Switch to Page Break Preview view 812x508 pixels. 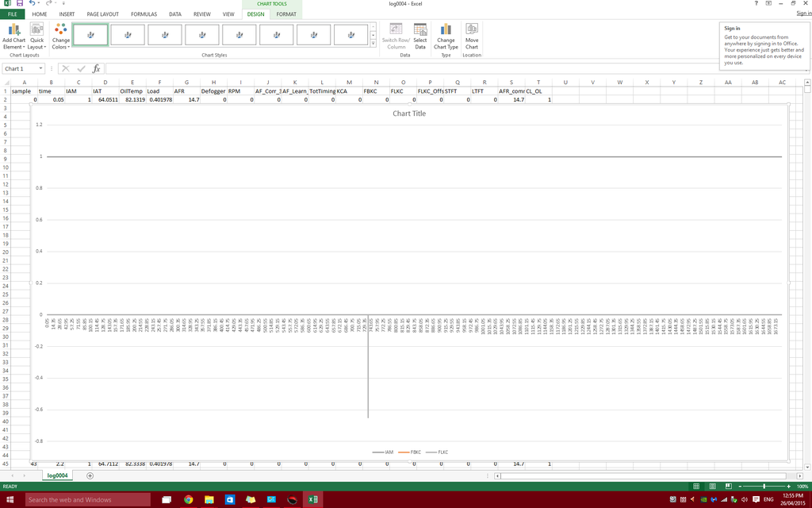[x=730, y=486]
